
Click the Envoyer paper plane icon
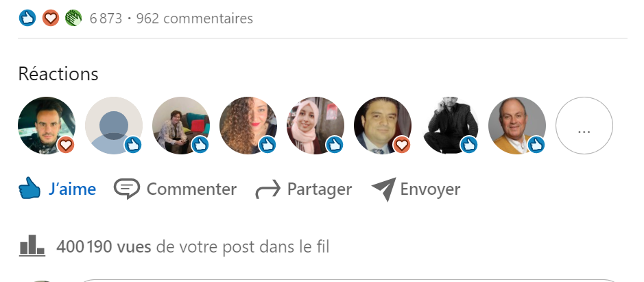click(383, 189)
